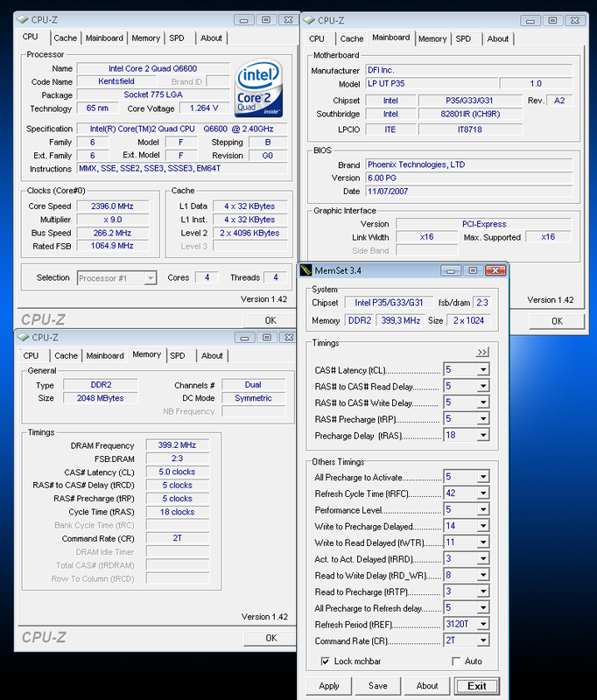Open the MemSet Command Rate (CR) dropdown
Screen dimensions: 597x700
coord(483,640)
